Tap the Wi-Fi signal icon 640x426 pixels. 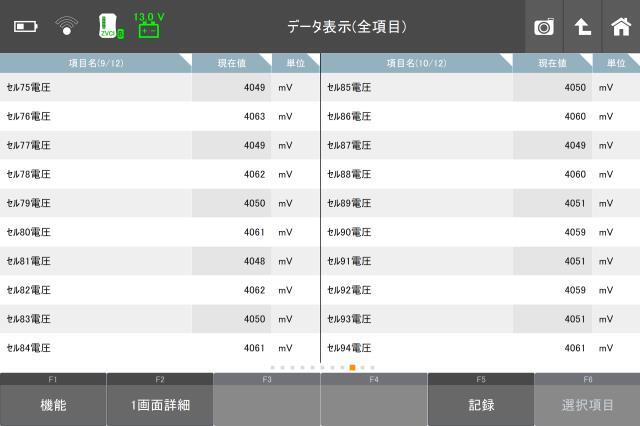(x=67, y=26)
